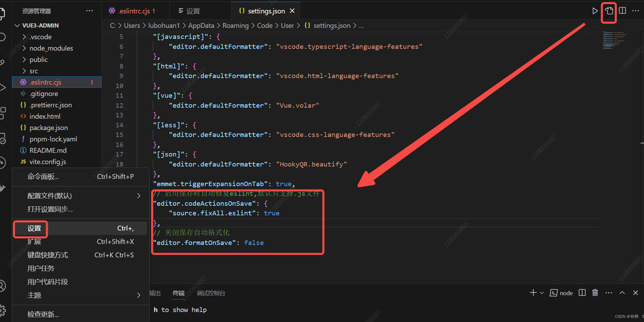The image size is (644, 322).
Task: Click the Open Settings (UI) icon
Action: coord(609,11)
